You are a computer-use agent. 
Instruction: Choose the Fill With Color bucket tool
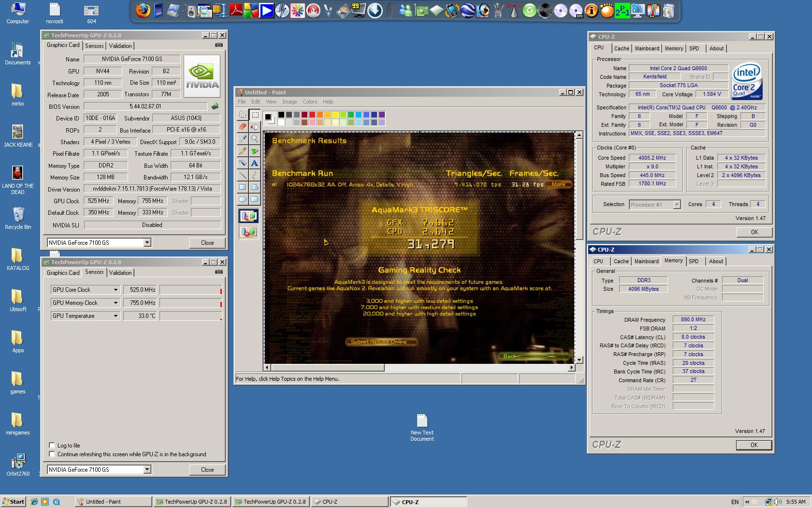point(255,127)
